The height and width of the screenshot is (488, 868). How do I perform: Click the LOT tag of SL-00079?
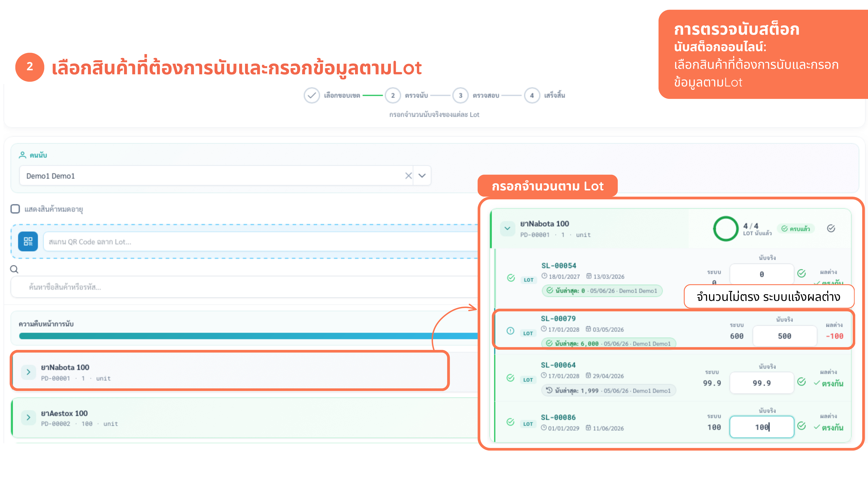tap(528, 333)
